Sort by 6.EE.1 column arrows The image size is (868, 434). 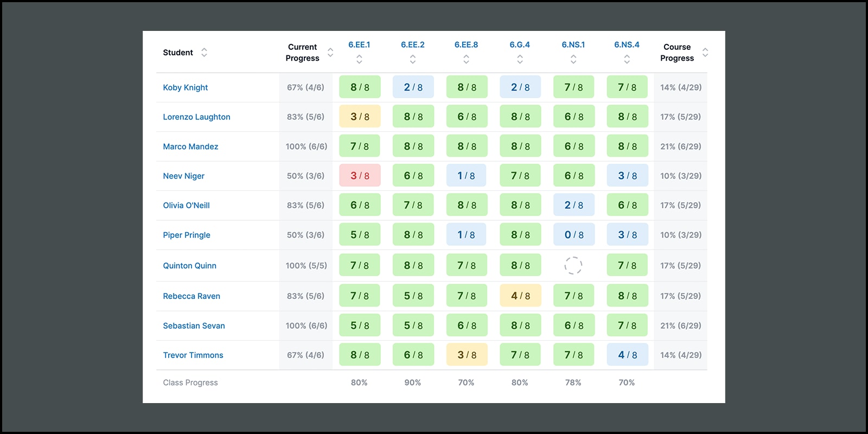pos(359,59)
